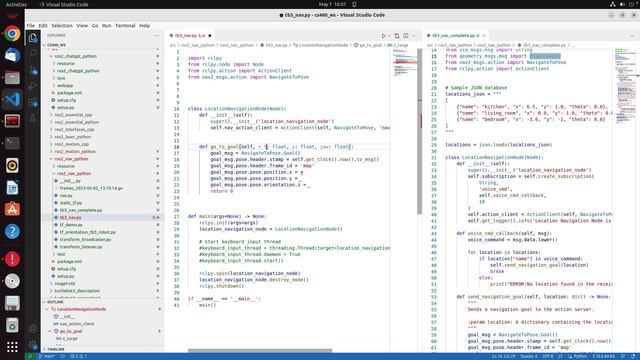The image size is (640, 360).
Task: Open Source Control view in activity bar
Action: 33,70
